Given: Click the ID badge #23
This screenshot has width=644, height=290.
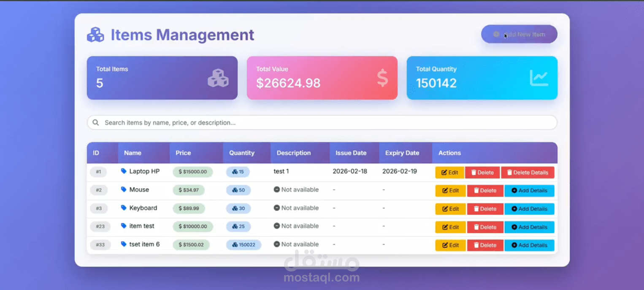Looking at the screenshot, I should click(x=100, y=226).
